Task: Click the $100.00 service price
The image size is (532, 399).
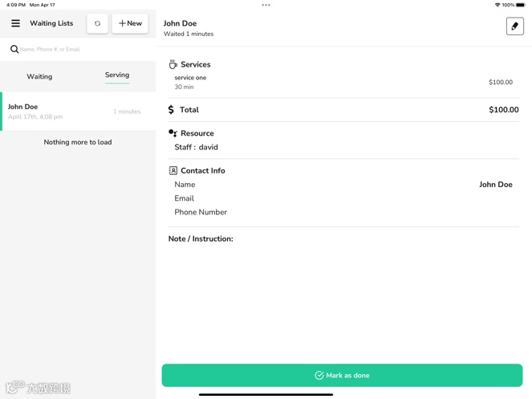Action: pyautogui.click(x=501, y=82)
